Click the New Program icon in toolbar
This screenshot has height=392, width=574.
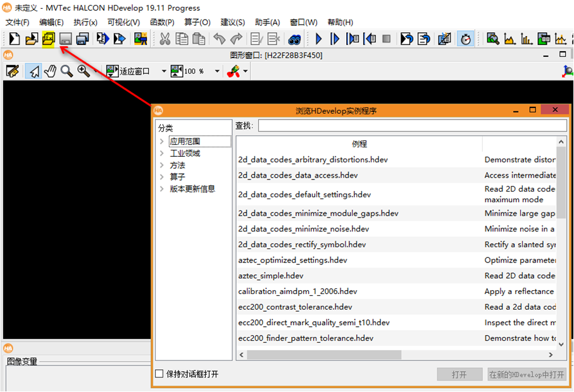click(14, 39)
